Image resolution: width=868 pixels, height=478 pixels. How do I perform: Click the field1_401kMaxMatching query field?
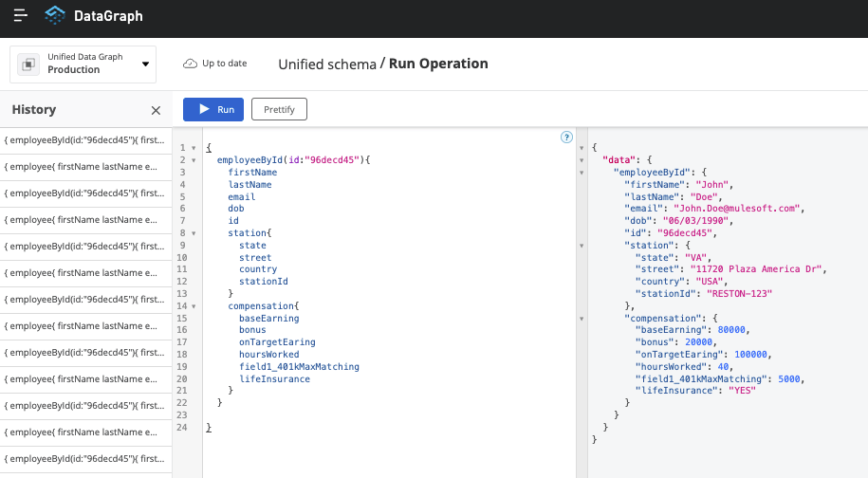pos(299,367)
